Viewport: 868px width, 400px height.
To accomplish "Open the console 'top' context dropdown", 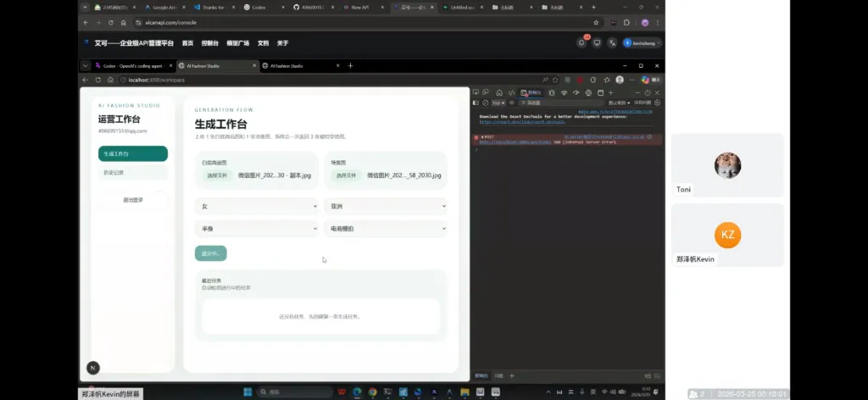I will pos(498,103).
